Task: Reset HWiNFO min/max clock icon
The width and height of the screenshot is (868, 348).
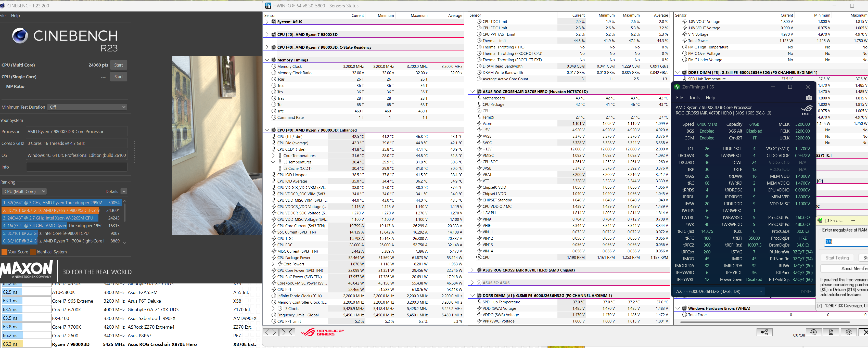Action: pos(813,332)
